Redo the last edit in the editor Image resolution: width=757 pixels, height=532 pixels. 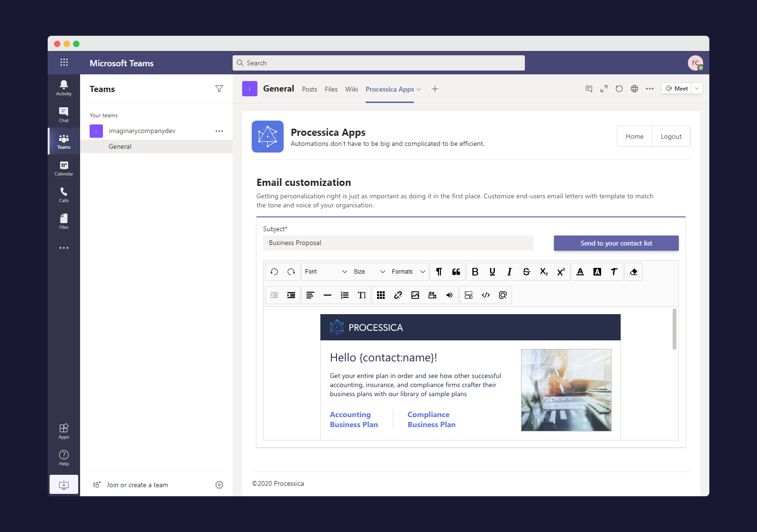point(291,272)
